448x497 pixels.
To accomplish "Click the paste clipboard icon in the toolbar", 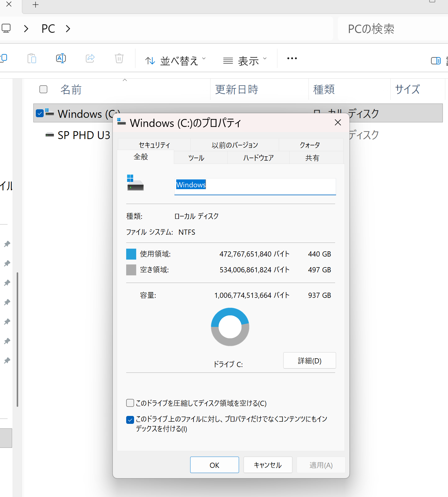I will point(32,58).
